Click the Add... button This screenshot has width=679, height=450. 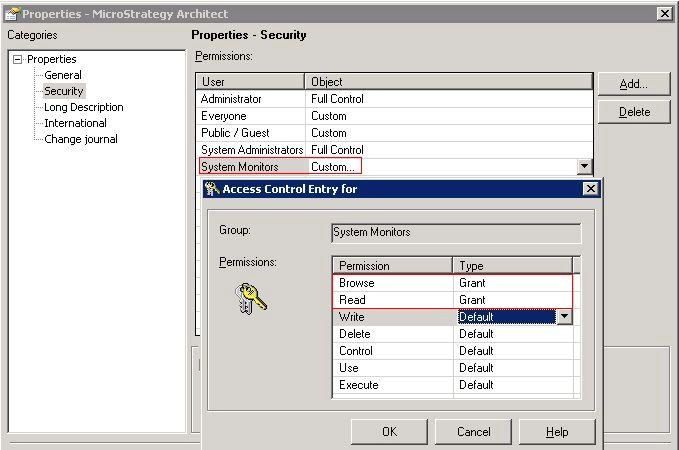click(634, 84)
